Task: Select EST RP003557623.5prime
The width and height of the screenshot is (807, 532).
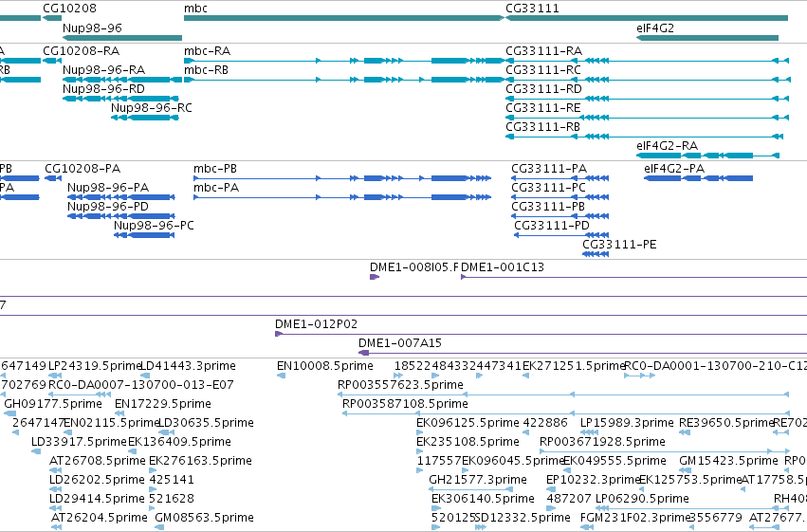Action: click(563, 394)
